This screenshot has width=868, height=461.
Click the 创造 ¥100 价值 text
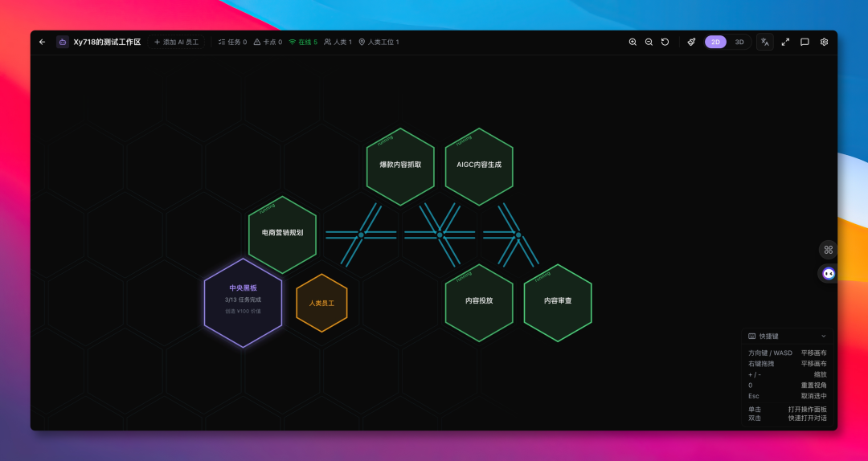coord(243,311)
